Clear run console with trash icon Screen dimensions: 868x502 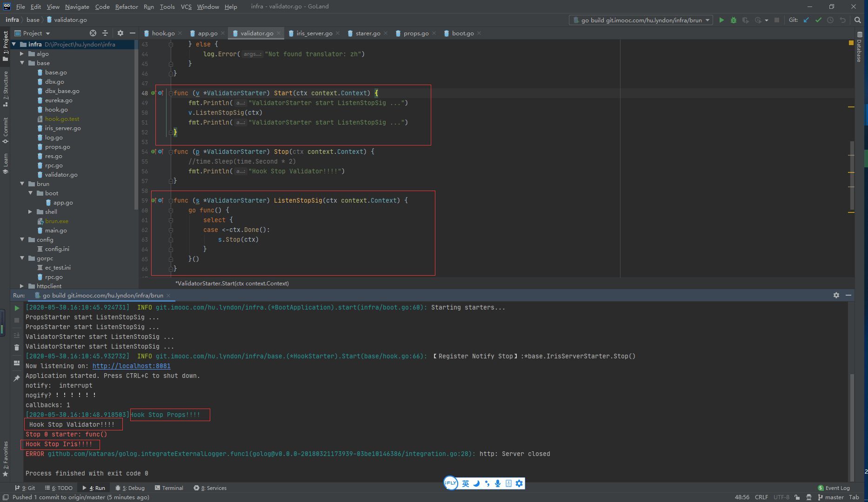pos(17,347)
